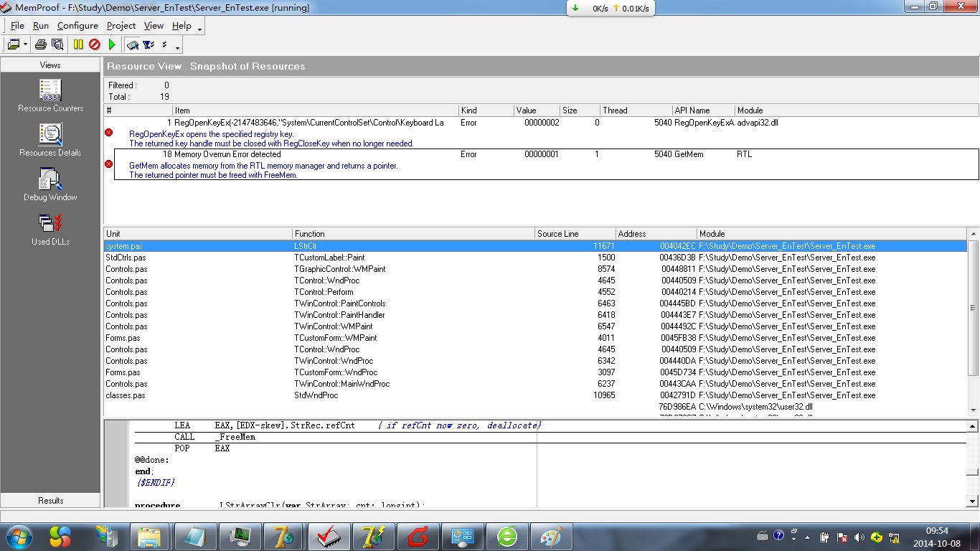Open the Configure menu
980x551 pixels.
pos(77,26)
